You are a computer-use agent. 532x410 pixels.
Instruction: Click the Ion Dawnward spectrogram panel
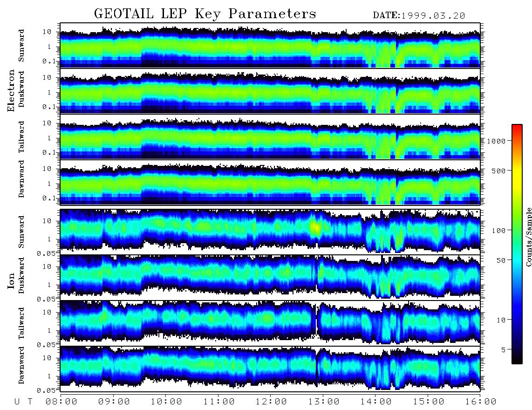[270, 369]
